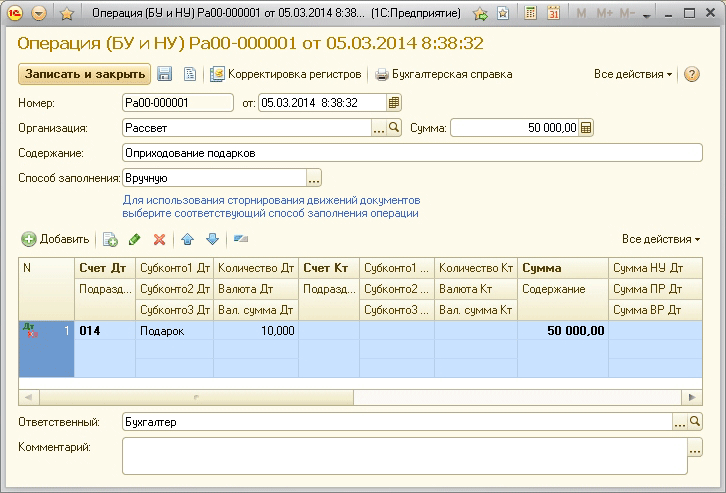726x493 pixels.
Task: Click the Комментарий text area
Action: [405, 456]
